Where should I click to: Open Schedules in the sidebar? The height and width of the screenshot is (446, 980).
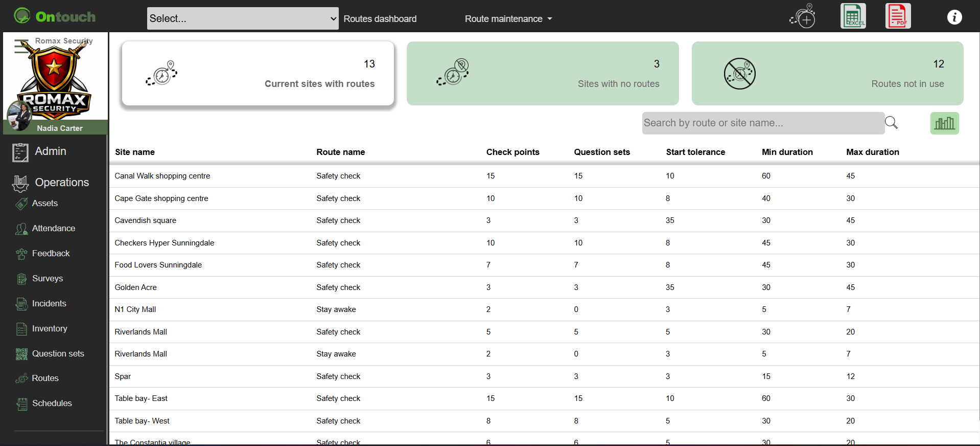click(x=52, y=404)
